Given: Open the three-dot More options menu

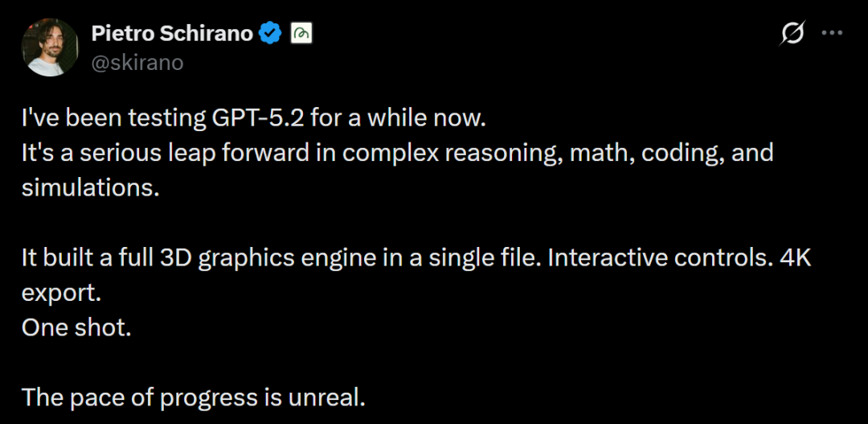Looking at the screenshot, I should pyautogui.click(x=831, y=33).
